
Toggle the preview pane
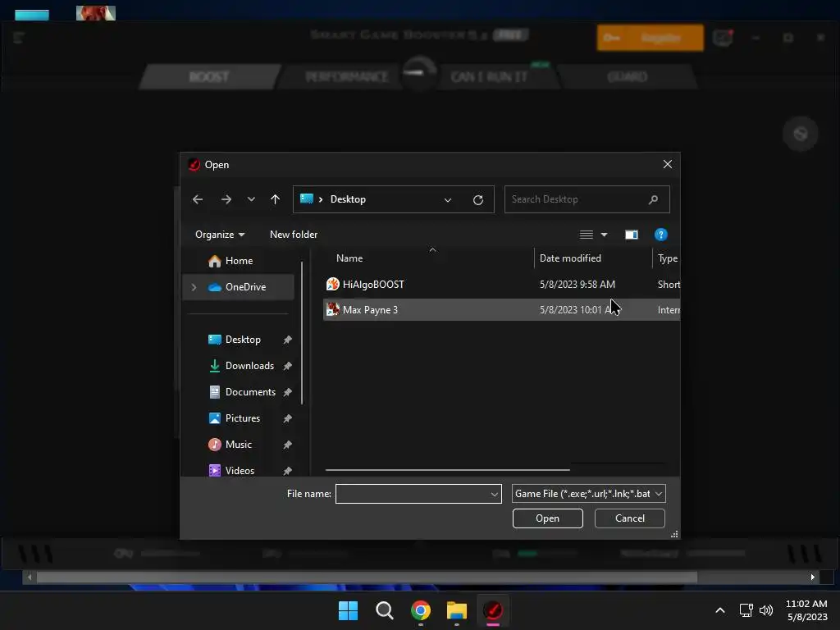click(631, 235)
